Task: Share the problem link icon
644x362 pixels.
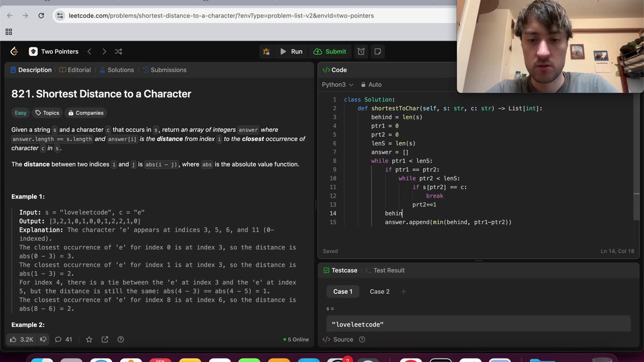Action: click(105, 339)
